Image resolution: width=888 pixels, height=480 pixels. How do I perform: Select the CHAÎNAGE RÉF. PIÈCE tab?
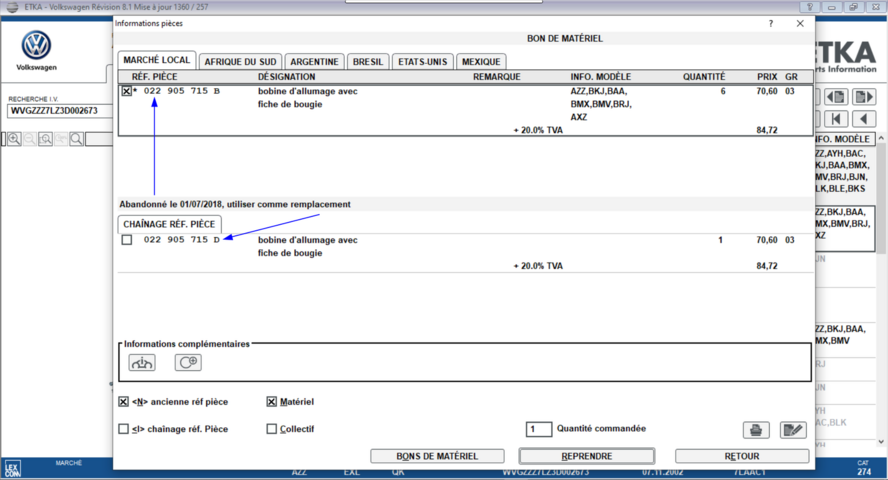(169, 224)
